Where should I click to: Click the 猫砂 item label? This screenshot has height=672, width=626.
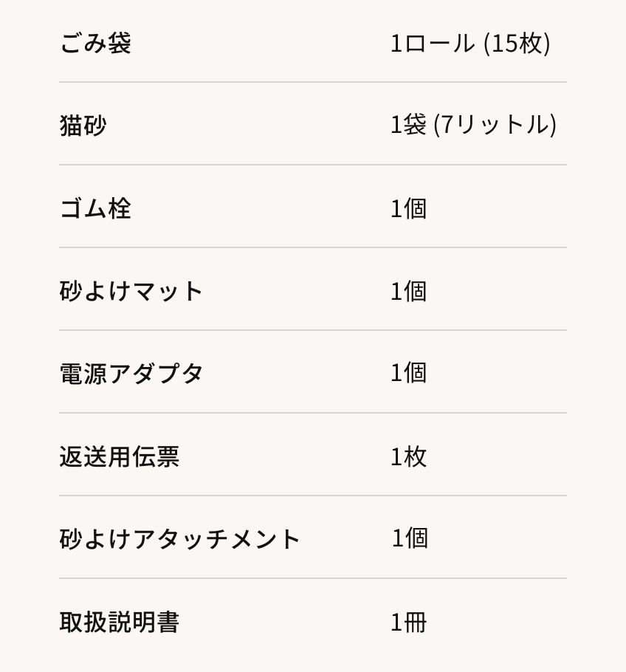pos(83,125)
